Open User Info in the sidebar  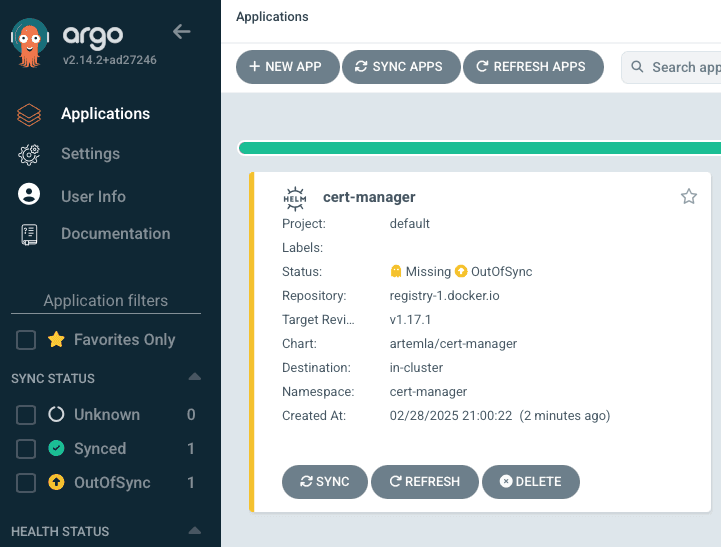pos(93,196)
